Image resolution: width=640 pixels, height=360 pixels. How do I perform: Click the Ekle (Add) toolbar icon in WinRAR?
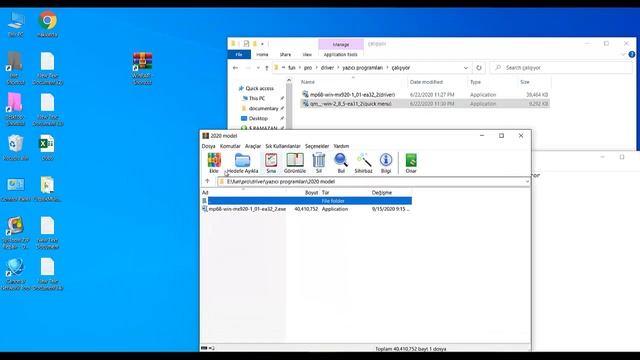(214, 163)
